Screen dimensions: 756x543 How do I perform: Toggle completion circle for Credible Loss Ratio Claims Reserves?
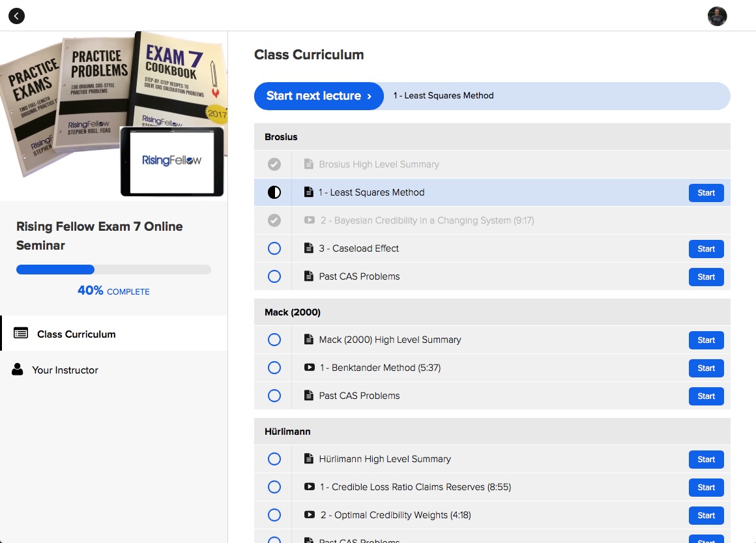pyautogui.click(x=274, y=486)
